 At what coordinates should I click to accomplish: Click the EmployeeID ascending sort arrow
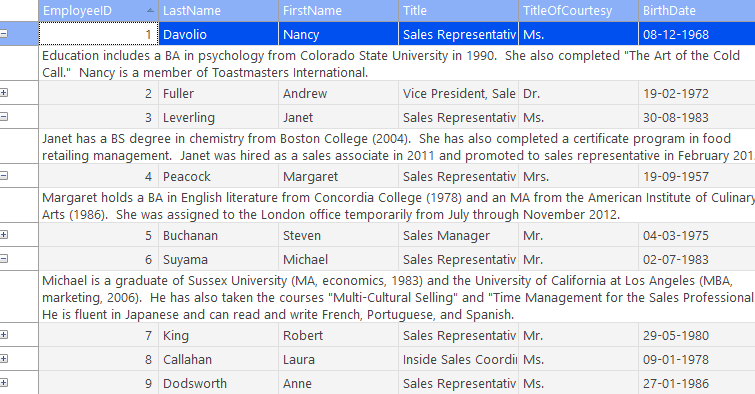tap(150, 10)
